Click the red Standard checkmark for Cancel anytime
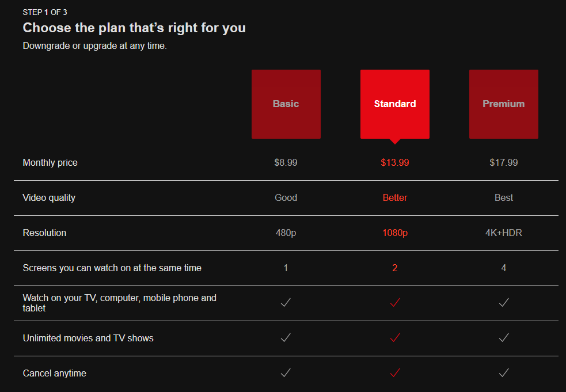 click(394, 373)
